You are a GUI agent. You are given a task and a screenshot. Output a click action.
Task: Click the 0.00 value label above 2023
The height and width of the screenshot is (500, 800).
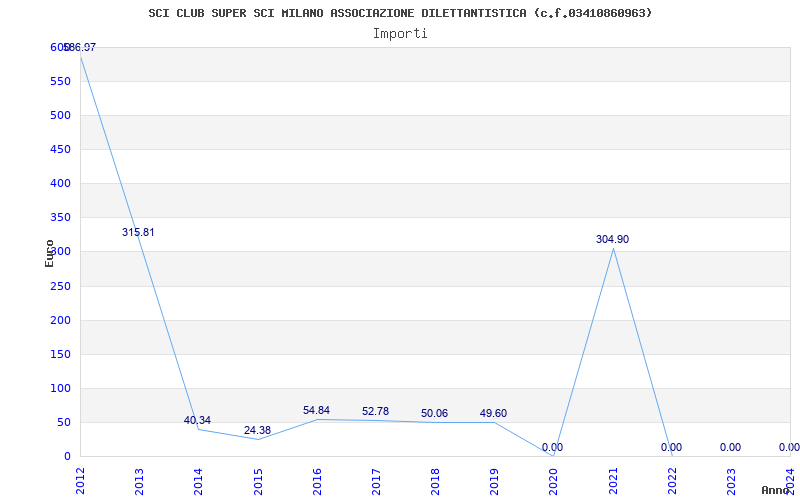[731, 447]
